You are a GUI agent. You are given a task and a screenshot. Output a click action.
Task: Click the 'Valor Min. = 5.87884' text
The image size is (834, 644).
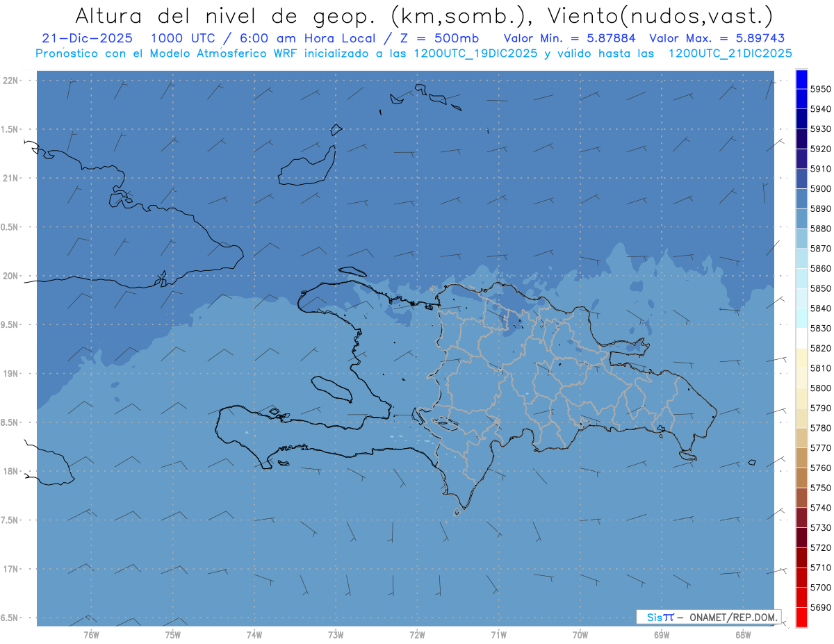pos(569,39)
